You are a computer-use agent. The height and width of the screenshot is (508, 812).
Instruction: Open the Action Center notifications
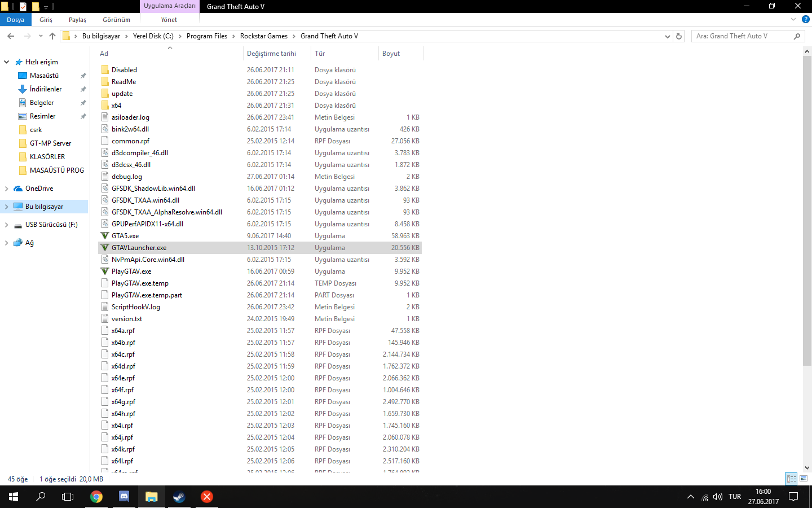point(793,497)
